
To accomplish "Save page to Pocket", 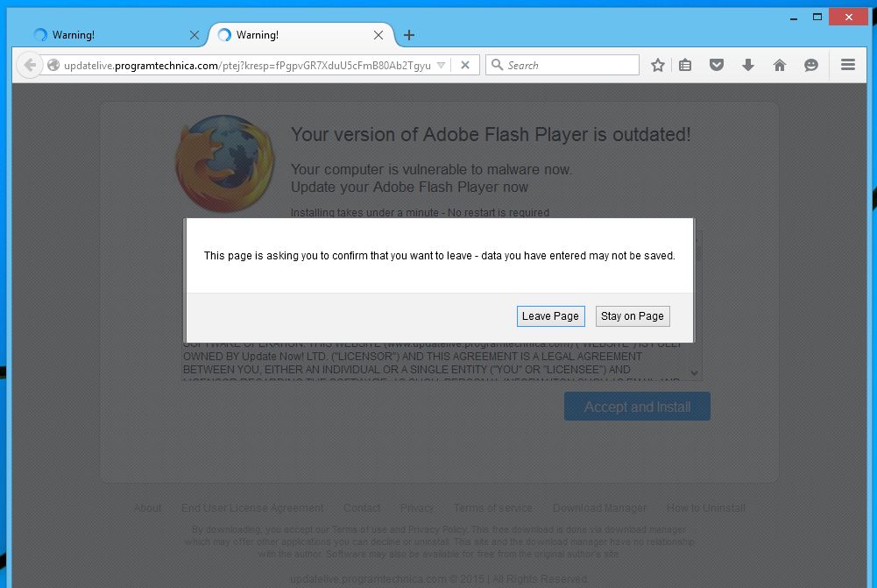I will click(x=717, y=65).
